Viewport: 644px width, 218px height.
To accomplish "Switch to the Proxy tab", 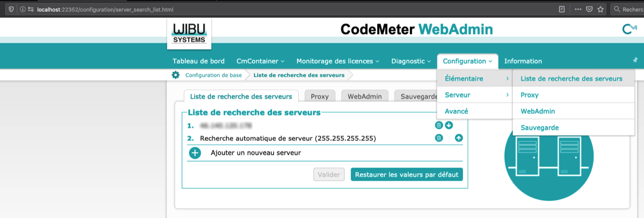I will click(319, 96).
